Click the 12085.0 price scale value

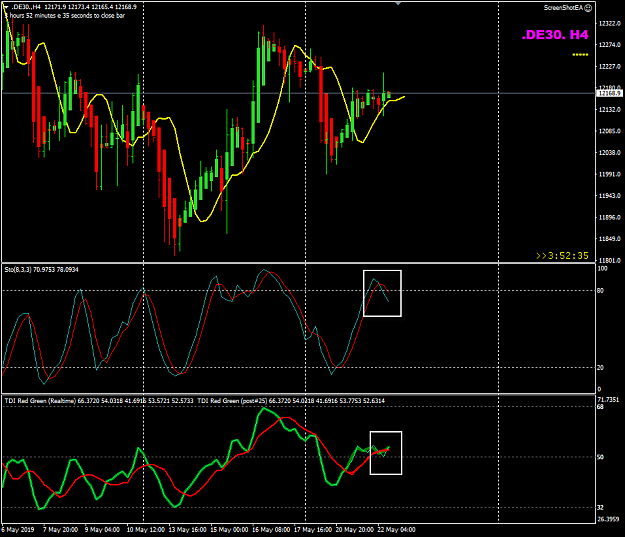[609, 131]
